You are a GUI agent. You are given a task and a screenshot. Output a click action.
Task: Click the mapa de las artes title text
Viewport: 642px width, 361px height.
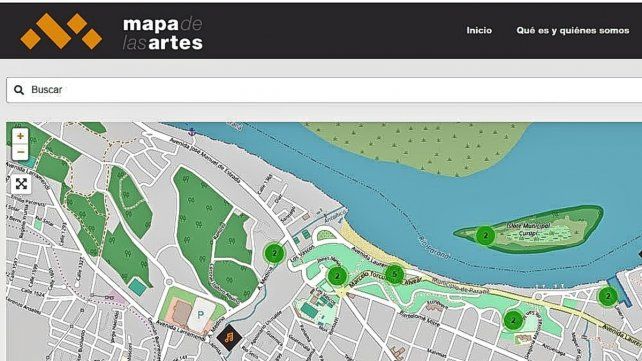(163, 33)
